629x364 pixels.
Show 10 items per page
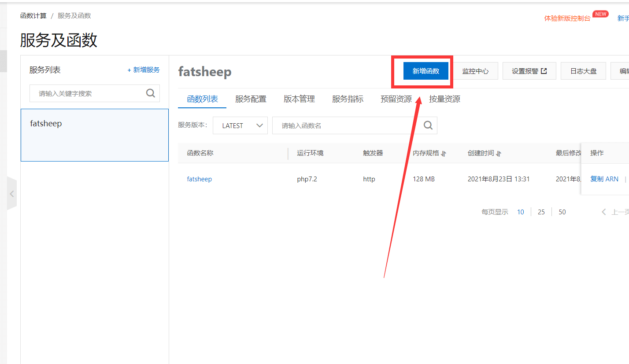click(x=521, y=212)
